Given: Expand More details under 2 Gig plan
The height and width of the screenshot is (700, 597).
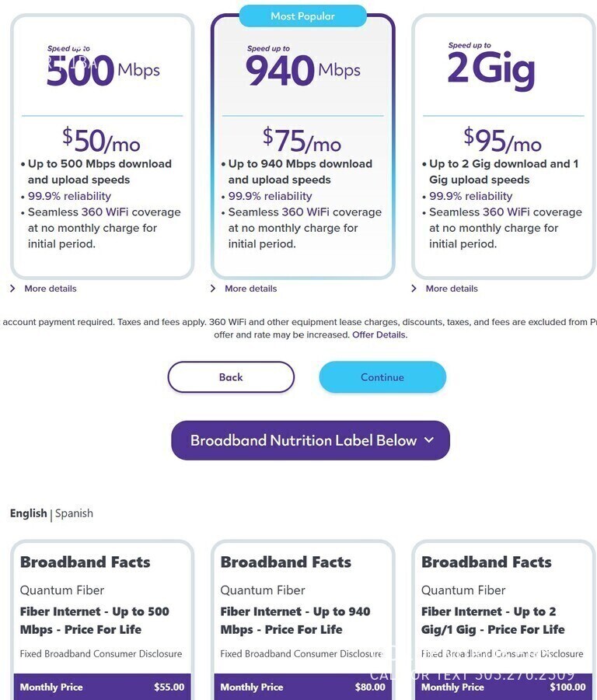Looking at the screenshot, I should click(x=452, y=289).
